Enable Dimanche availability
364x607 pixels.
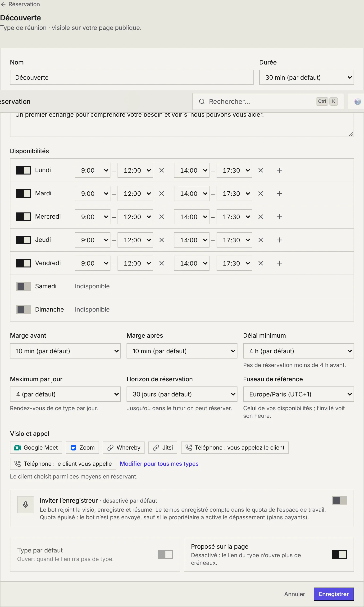[23, 309]
